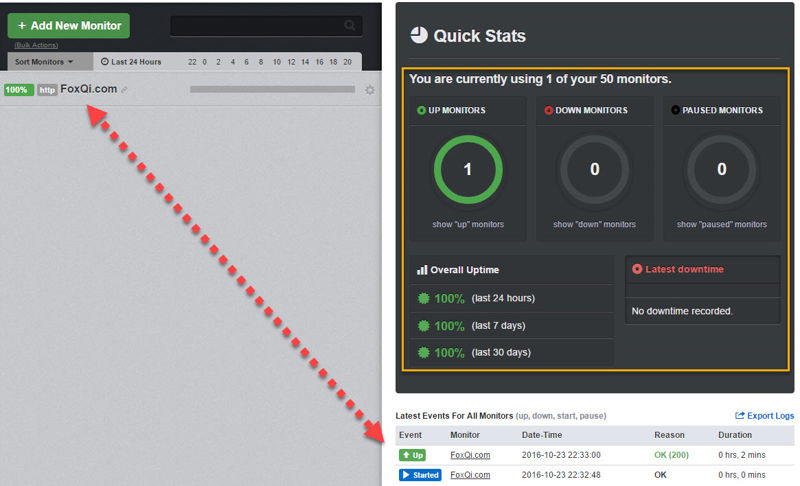
Task: Click the red Down Monitors status icon
Action: click(548, 110)
